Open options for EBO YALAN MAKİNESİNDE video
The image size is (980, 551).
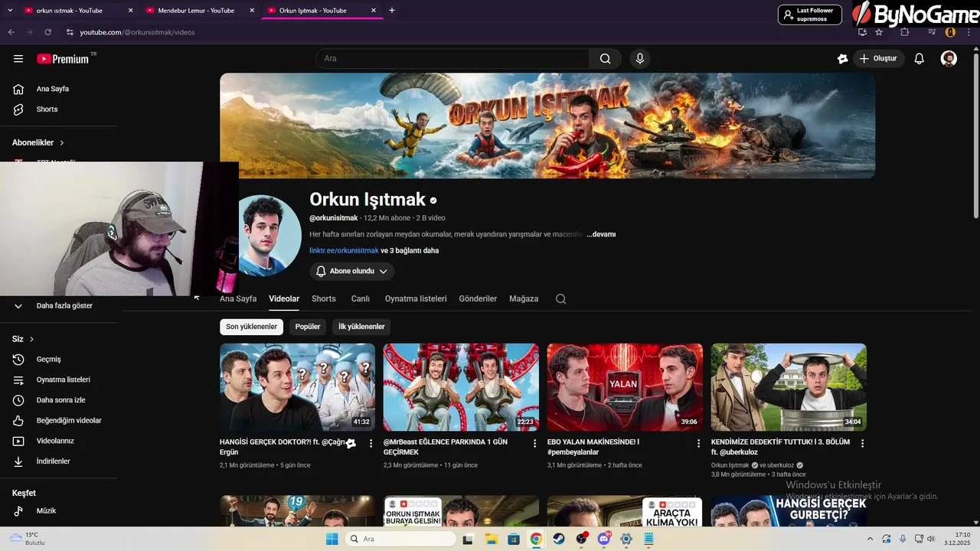click(698, 443)
